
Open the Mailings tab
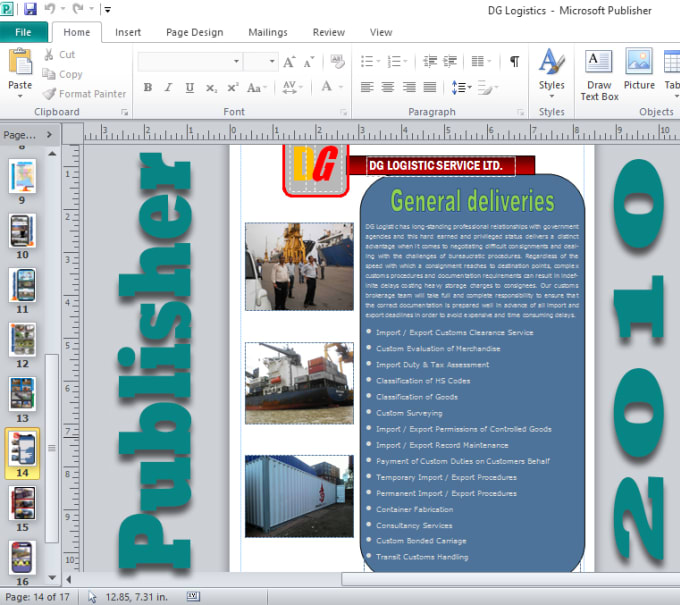click(x=268, y=33)
